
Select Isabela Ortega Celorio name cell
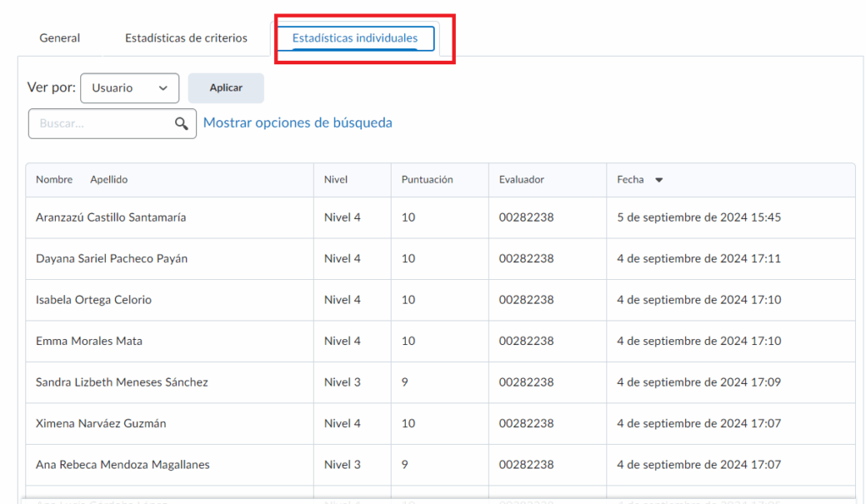tap(93, 299)
